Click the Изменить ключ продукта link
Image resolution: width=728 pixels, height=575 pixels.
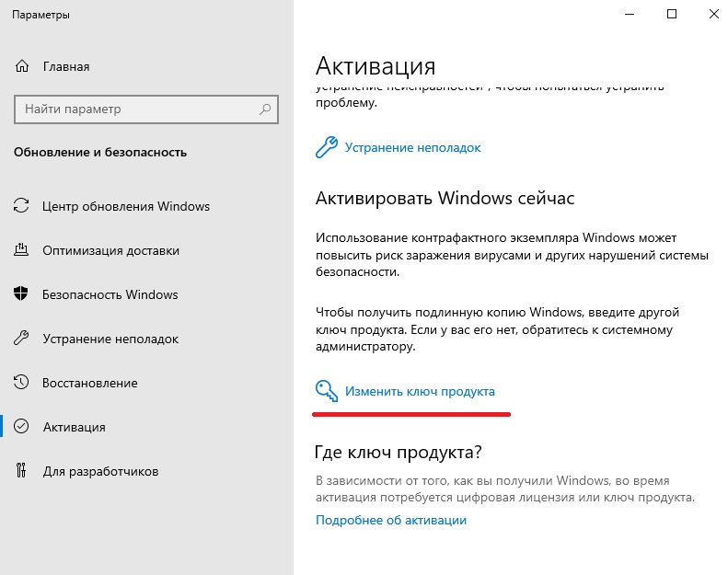pos(420,392)
